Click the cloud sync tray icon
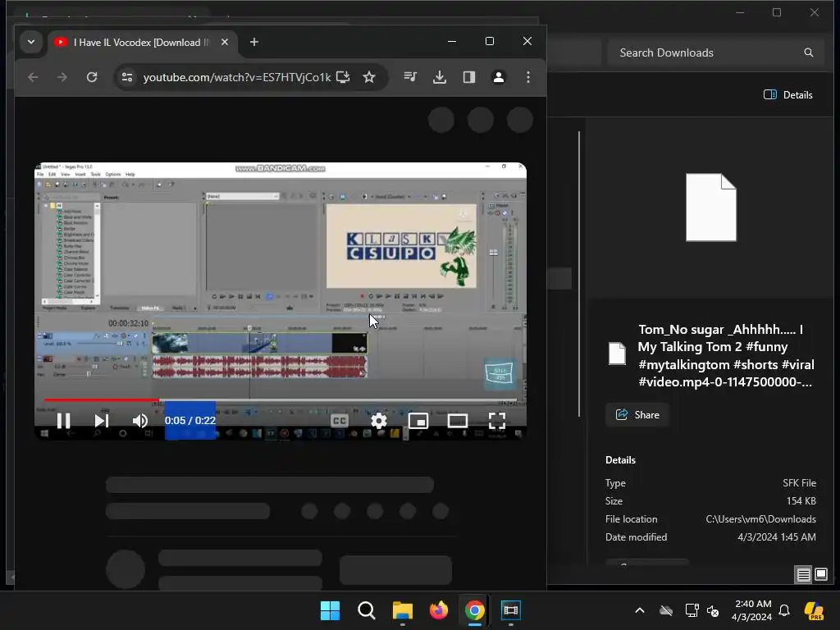 pyautogui.click(x=666, y=610)
